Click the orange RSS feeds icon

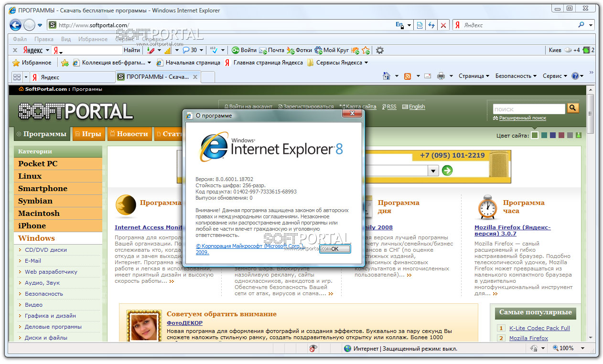408,76
